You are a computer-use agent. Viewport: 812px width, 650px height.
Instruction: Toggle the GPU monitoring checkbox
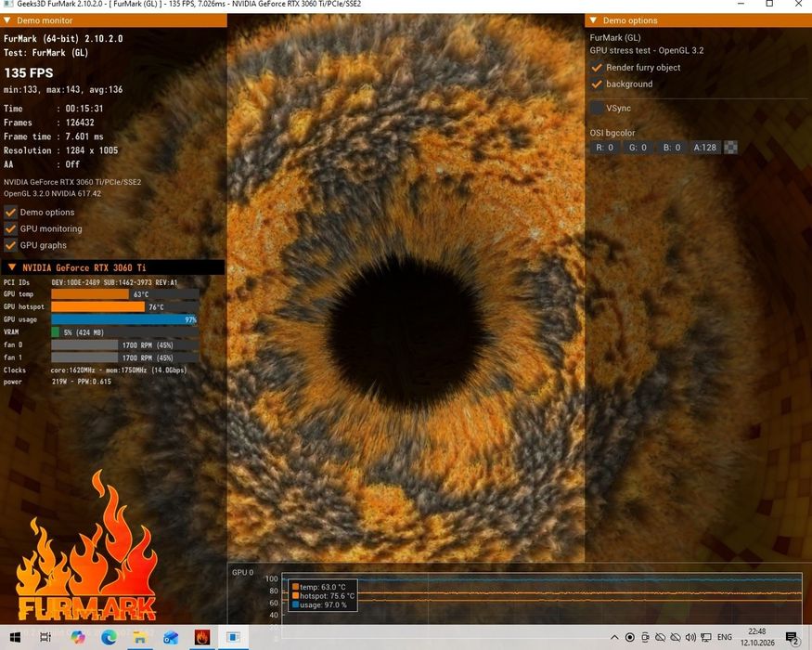[10, 228]
